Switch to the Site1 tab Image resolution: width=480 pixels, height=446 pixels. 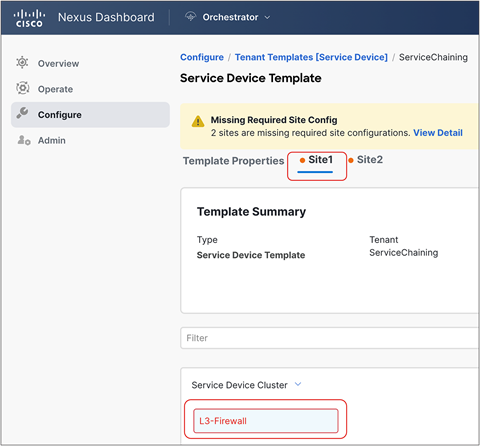tap(316, 160)
